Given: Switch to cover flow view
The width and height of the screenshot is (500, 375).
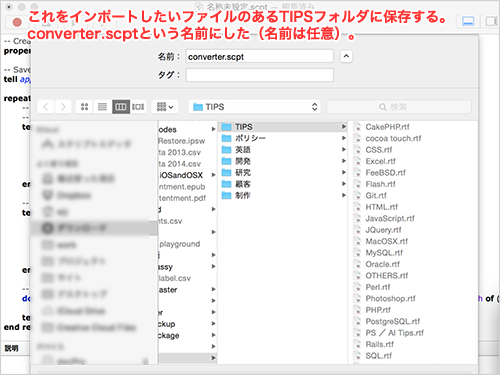Looking at the screenshot, I should tap(138, 107).
